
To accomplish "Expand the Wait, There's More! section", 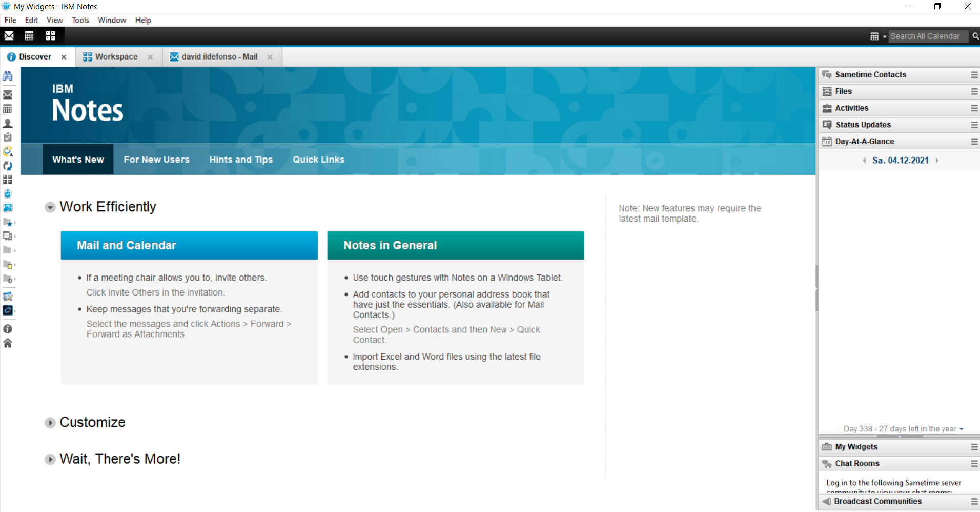I will [50, 459].
